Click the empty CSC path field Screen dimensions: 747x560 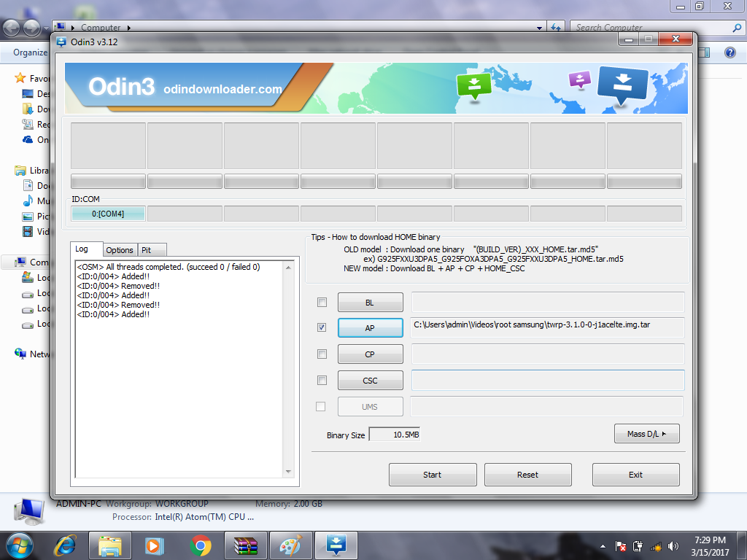tap(548, 380)
